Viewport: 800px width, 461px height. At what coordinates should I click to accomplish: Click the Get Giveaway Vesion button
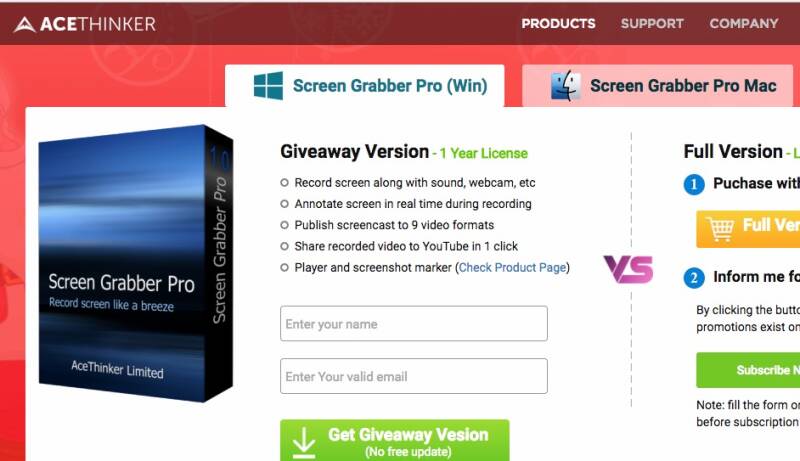click(x=394, y=440)
